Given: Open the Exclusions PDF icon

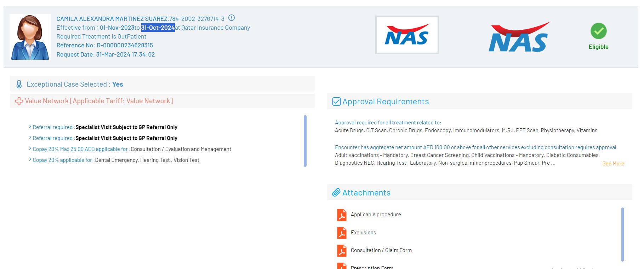Looking at the screenshot, I should click(x=342, y=233).
